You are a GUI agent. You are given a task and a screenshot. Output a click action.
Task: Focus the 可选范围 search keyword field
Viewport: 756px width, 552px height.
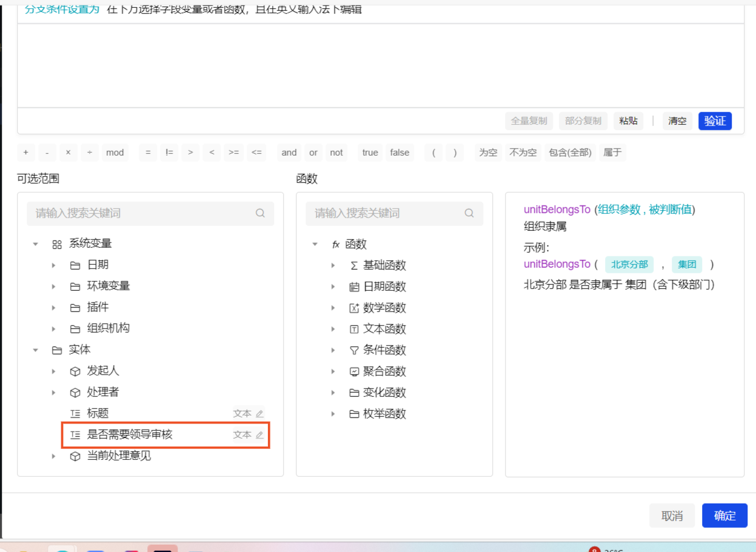pos(142,213)
